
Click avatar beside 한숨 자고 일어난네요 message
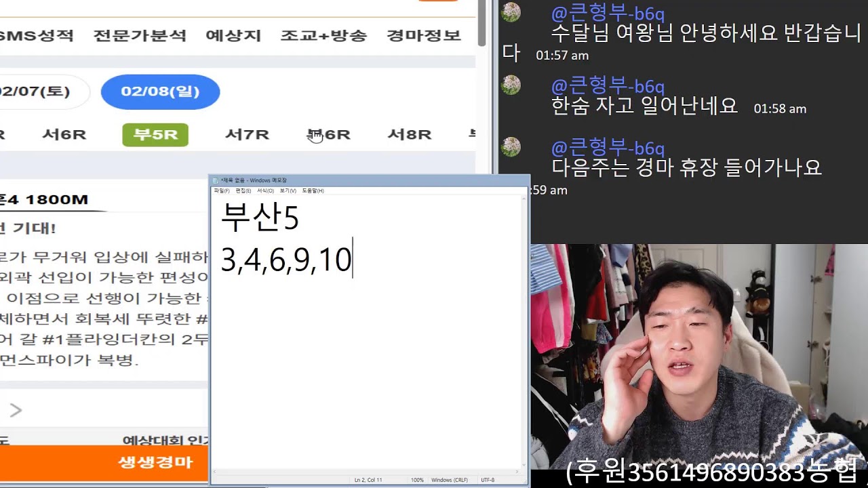point(511,85)
